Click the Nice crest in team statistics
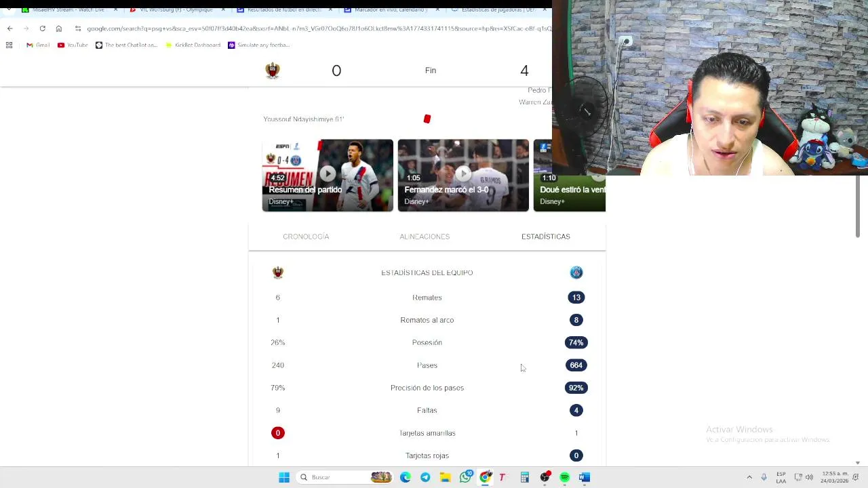The height and width of the screenshot is (488, 868). pos(278,272)
